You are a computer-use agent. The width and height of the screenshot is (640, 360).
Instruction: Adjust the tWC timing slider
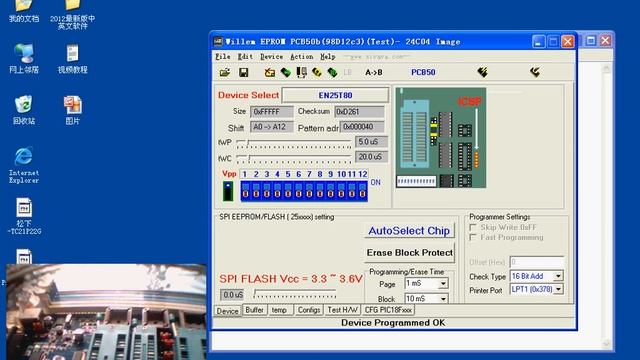tap(293, 158)
